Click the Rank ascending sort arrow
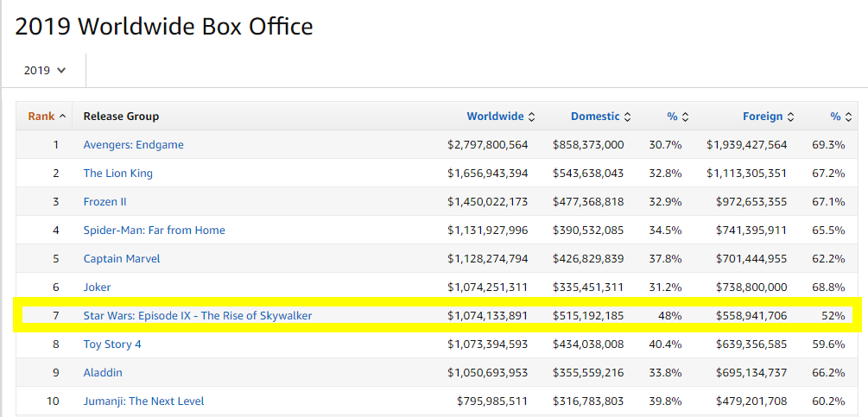 (62, 117)
